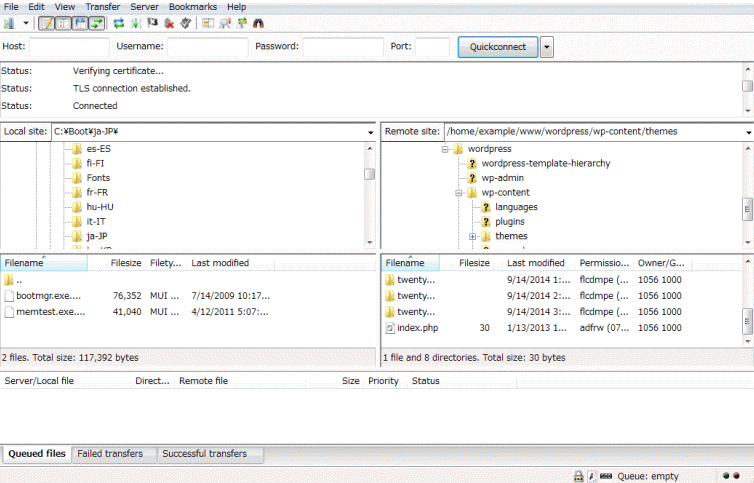The height and width of the screenshot is (483, 754).
Task: Search files with the binoculars icon
Action: coord(259,24)
